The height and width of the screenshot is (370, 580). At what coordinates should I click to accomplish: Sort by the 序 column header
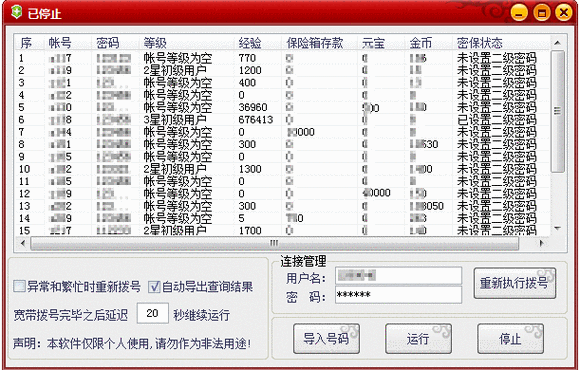(x=30, y=43)
